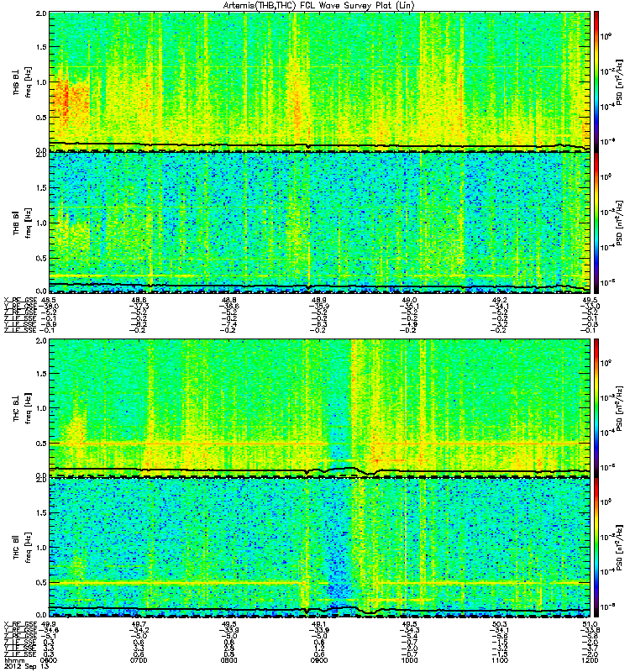Click the THB X_RE_GSE value 49.0
630x672 pixels.
pos(410,300)
